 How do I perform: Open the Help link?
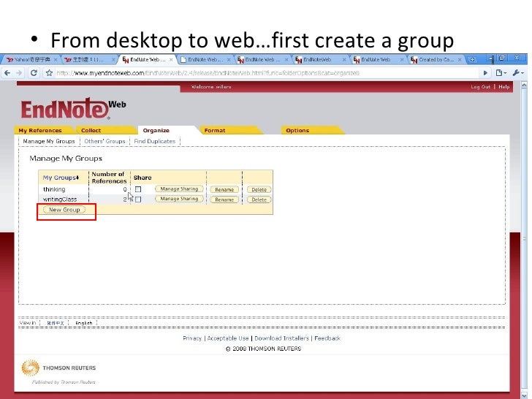click(503, 87)
